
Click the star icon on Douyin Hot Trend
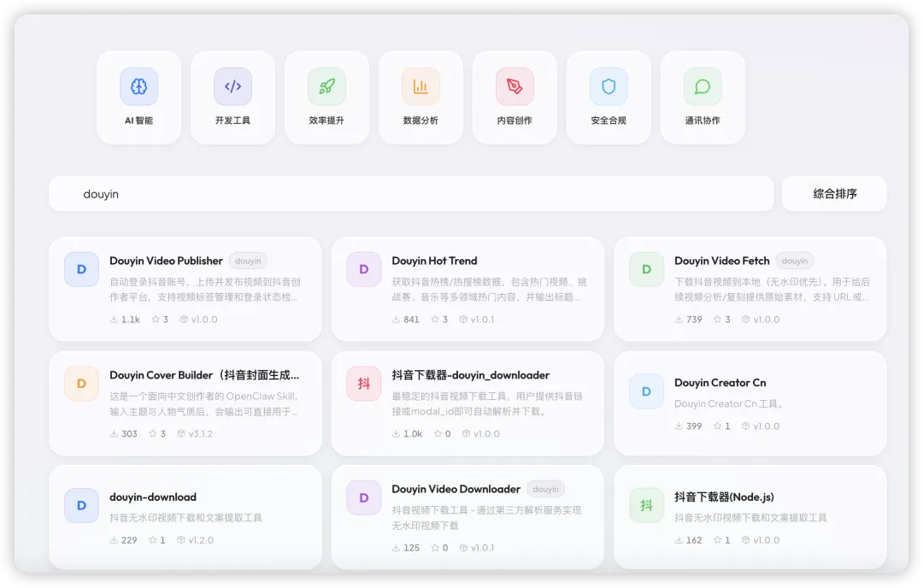pyautogui.click(x=435, y=320)
